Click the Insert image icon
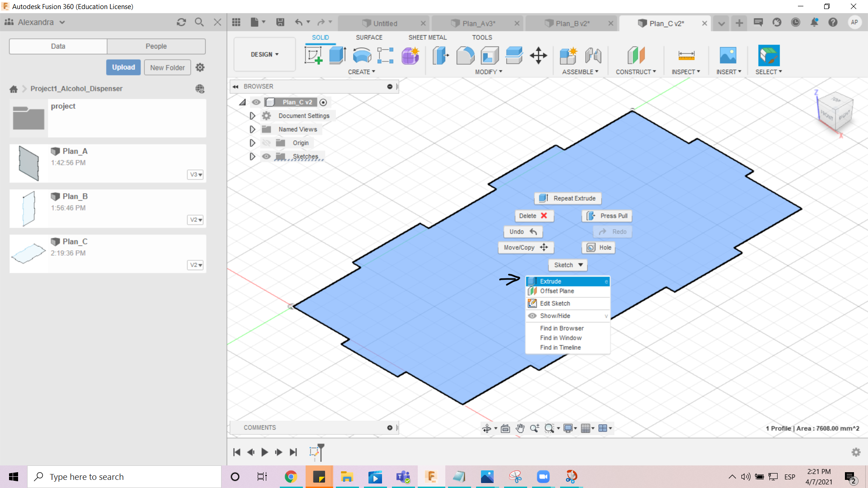The image size is (868, 488). tap(728, 56)
